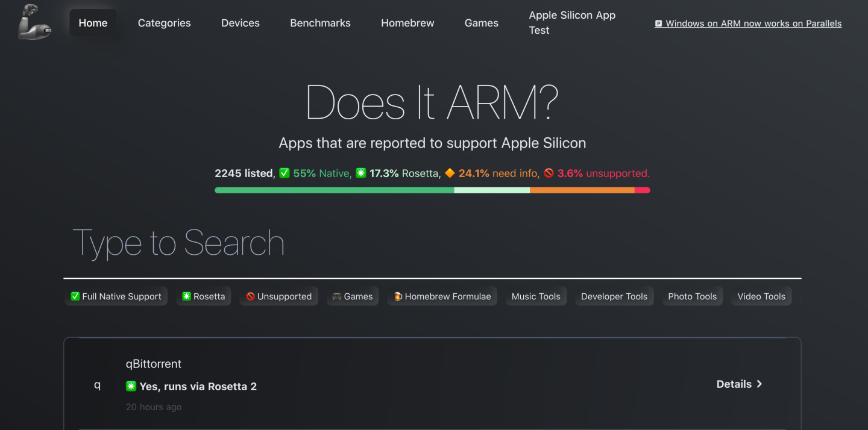
Task: Open the Homebrew section
Action: coord(407,23)
